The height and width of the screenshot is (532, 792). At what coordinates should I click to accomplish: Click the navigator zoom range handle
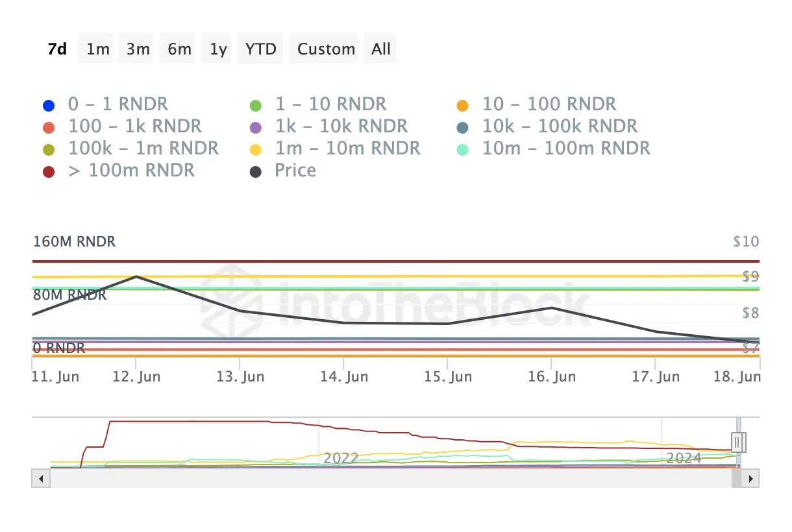pyautogui.click(x=737, y=442)
